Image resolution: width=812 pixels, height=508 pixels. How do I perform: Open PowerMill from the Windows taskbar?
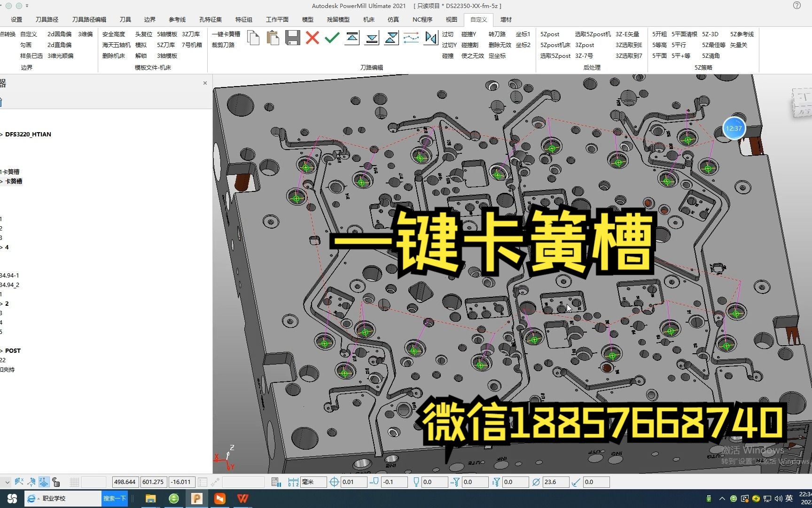[197, 498]
